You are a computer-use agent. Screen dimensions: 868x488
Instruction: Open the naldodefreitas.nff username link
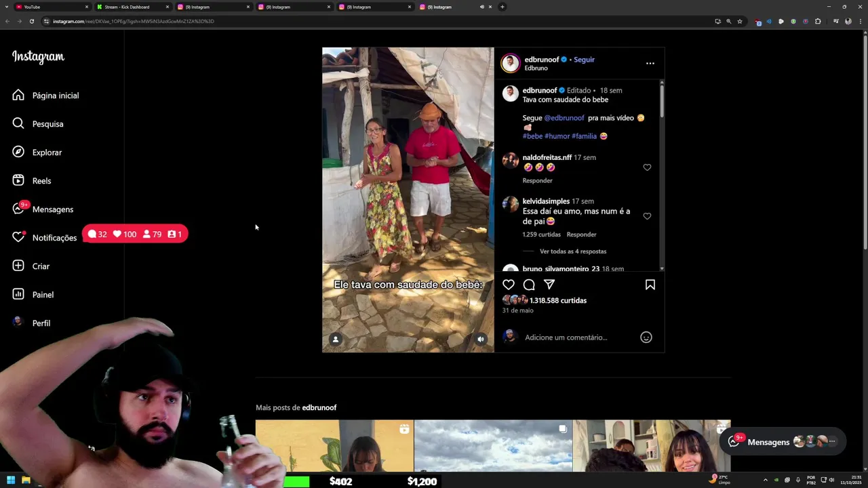coord(547,157)
